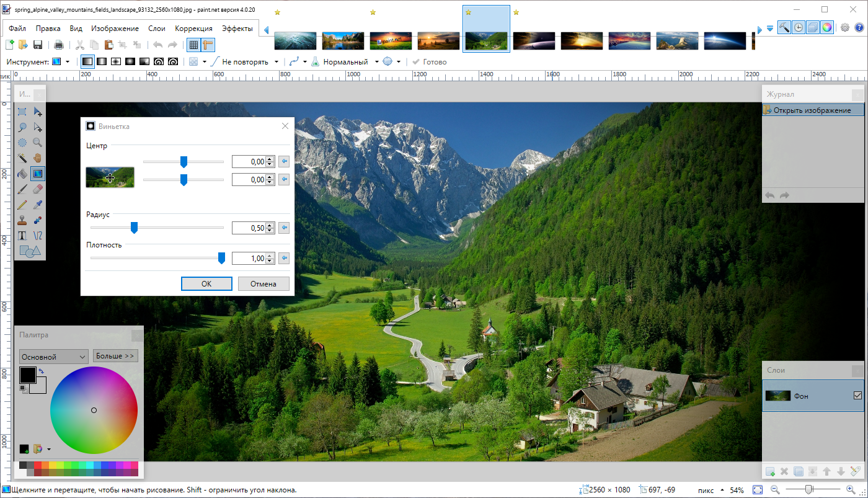Viewport: 868px width, 498px height.
Task: Toggle the pixel grid display
Action: point(193,45)
